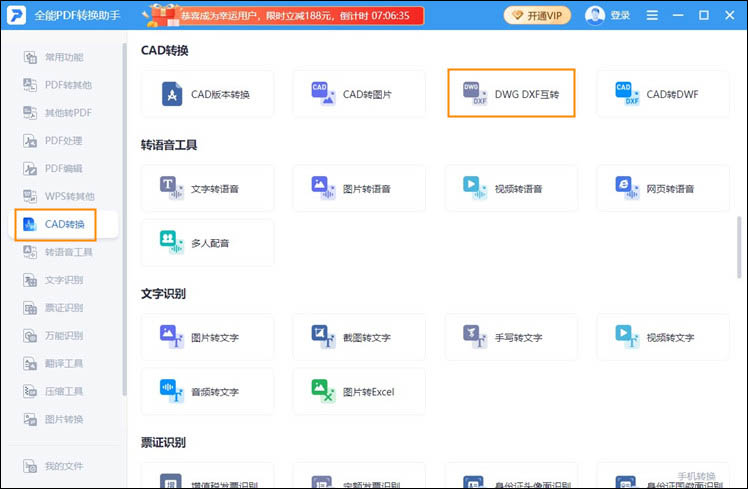Launch 网页转语音 tool
The image size is (748, 489).
coord(663,188)
